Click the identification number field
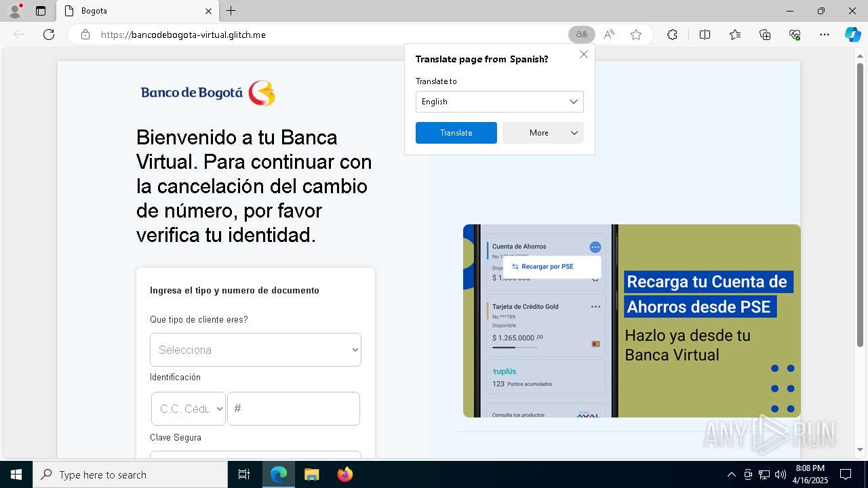868x488 pixels. click(x=294, y=409)
